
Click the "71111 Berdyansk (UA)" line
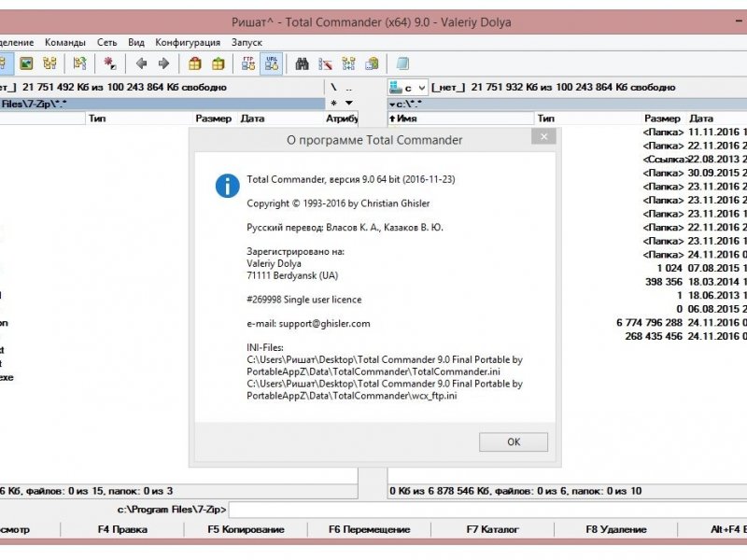(292, 275)
